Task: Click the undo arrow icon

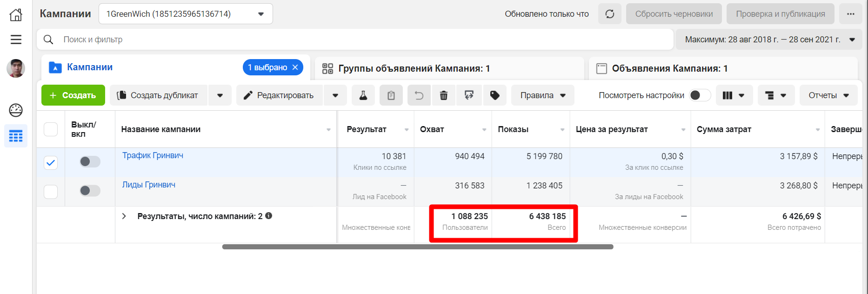Action: tap(419, 95)
